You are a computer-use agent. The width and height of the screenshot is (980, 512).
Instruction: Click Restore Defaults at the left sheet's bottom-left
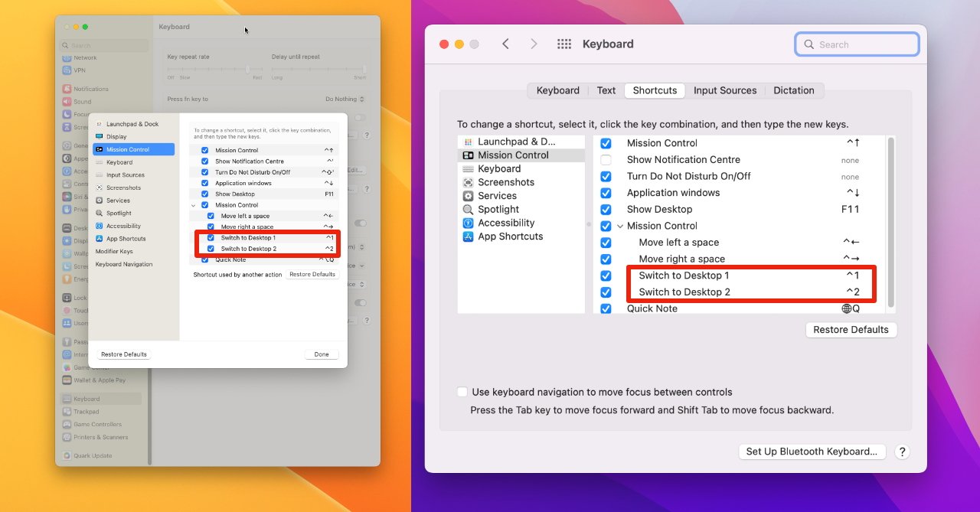[x=124, y=354]
